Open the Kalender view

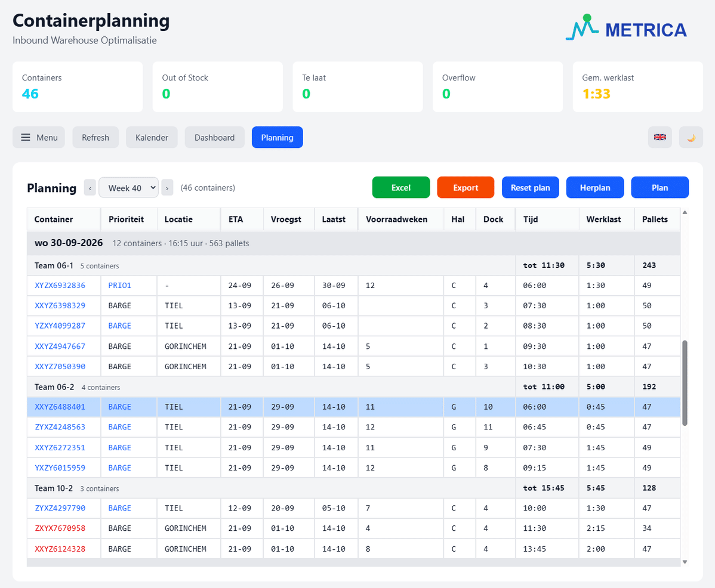pos(152,137)
